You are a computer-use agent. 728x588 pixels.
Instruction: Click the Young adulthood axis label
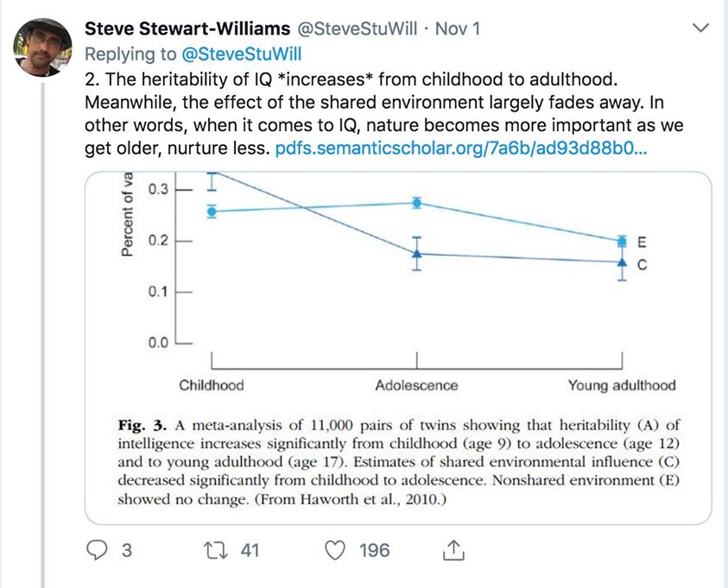(620, 385)
